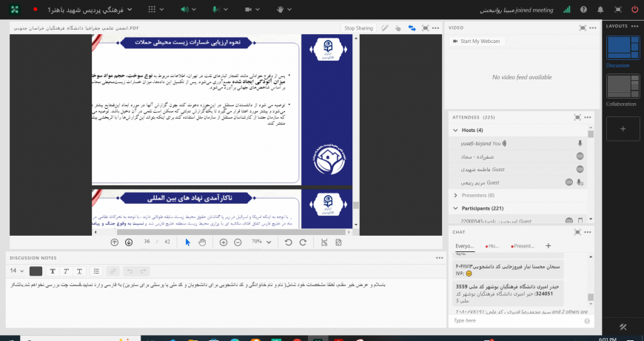Select the blue pointer arrow tool
Viewport: 644px width, 341px height.
(x=188, y=242)
